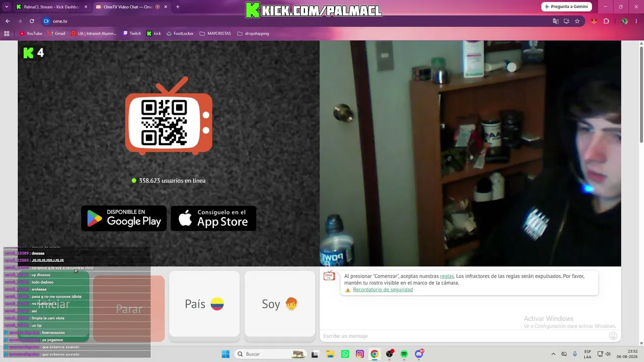The height and width of the screenshot is (362, 644).
Task: Open the network and volume quick settings
Action: pos(604,354)
